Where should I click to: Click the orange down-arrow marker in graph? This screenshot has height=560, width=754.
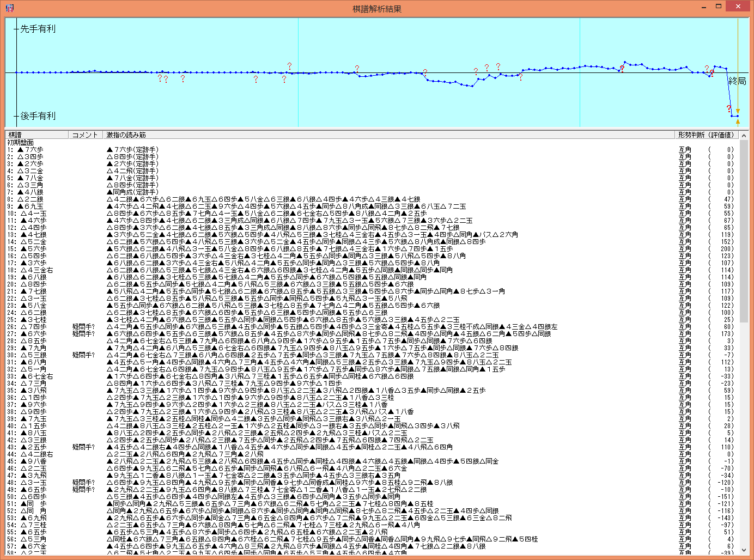[738, 111]
